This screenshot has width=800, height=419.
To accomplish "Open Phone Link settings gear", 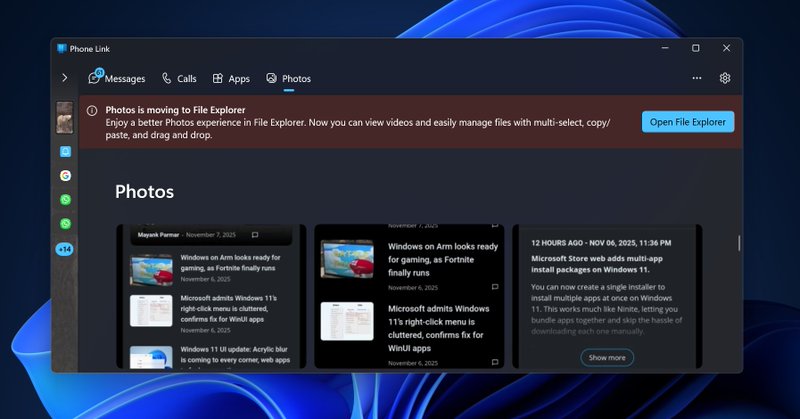I will (726, 78).
